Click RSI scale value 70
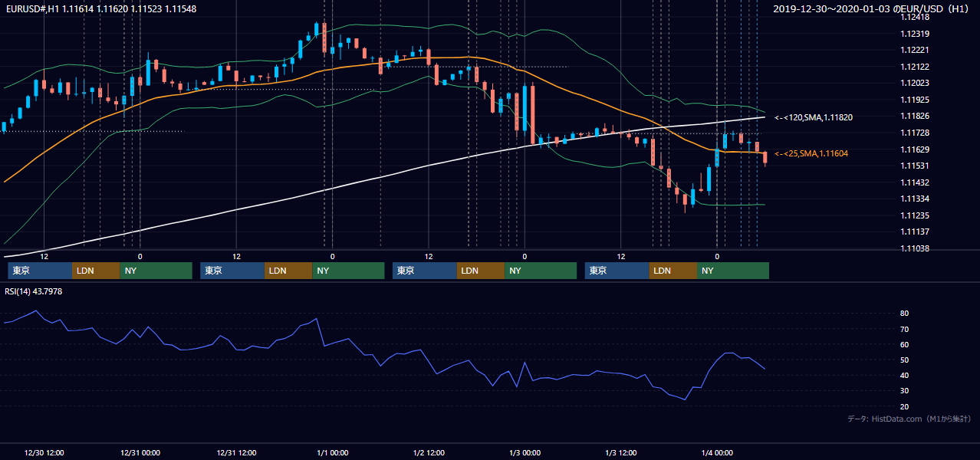 (x=905, y=329)
